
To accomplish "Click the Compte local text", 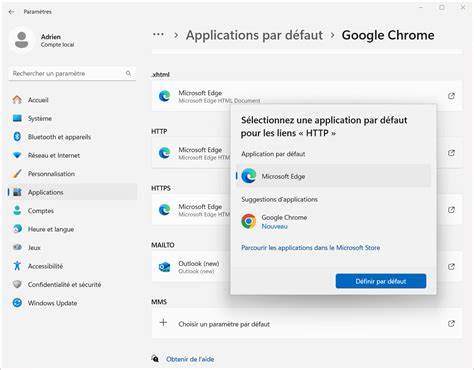I will (57, 44).
